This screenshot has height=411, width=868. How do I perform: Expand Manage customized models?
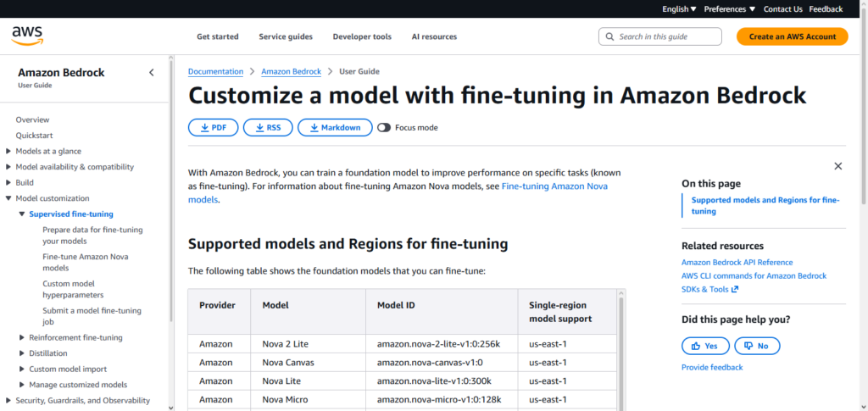click(x=21, y=385)
